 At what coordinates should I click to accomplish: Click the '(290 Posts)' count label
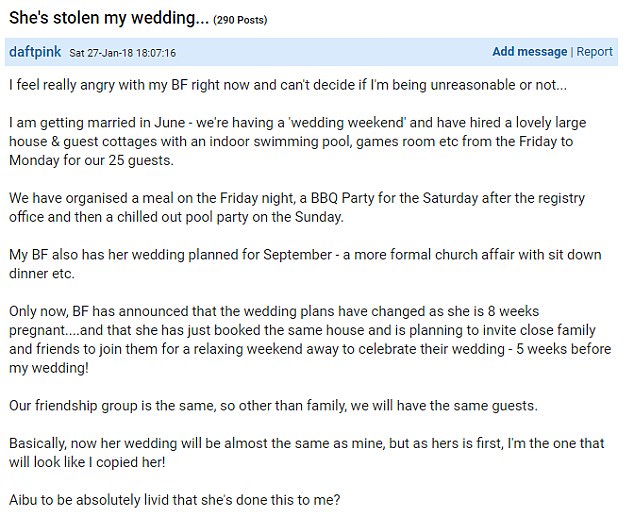[x=240, y=20]
